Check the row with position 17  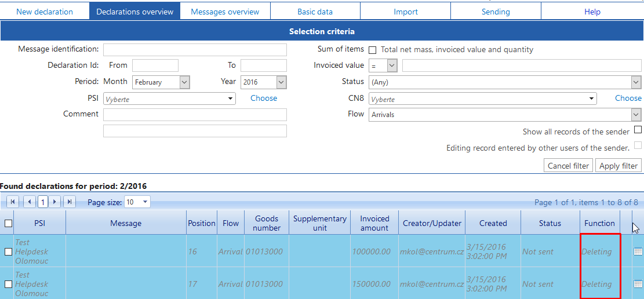[x=8, y=284]
